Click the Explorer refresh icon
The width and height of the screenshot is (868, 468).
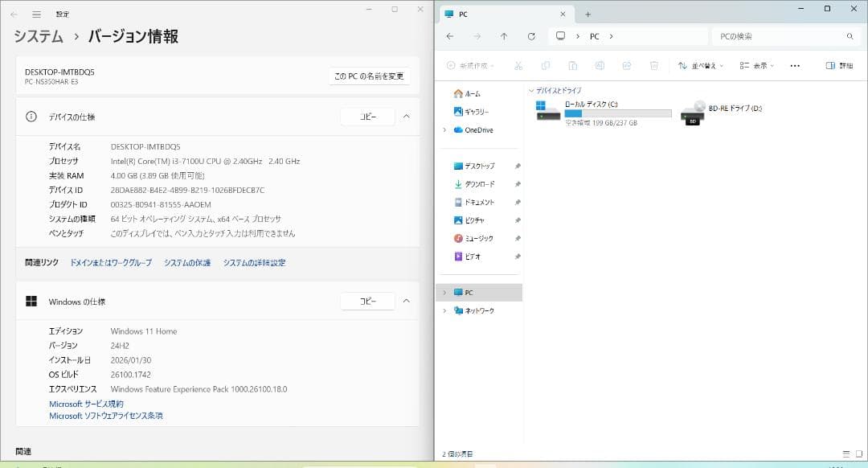(x=531, y=36)
